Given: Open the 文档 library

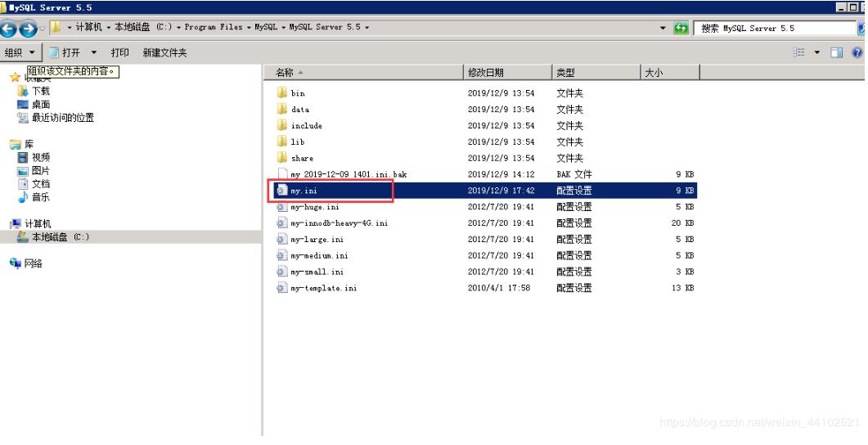Looking at the screenshot, I should click(x=40, y=184).
